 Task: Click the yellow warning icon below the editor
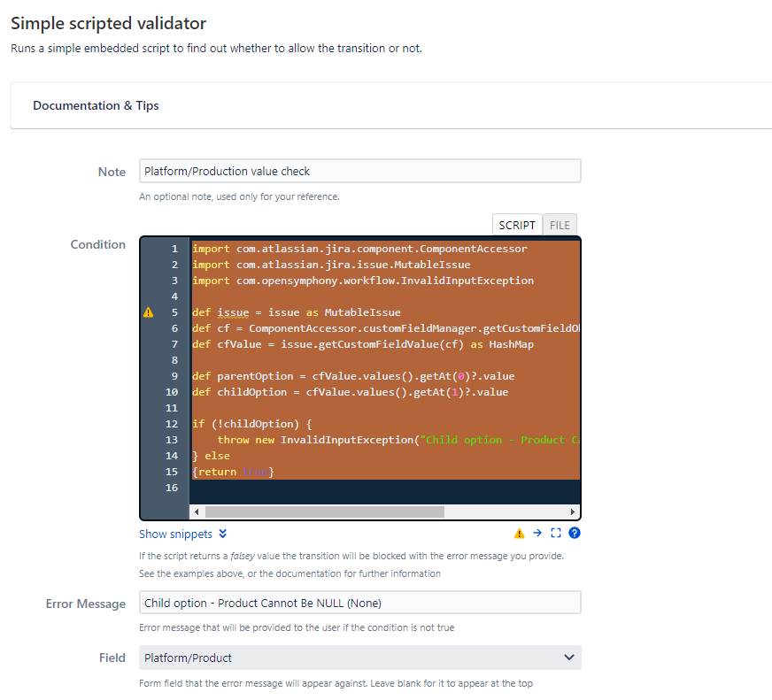click(519, 534)
